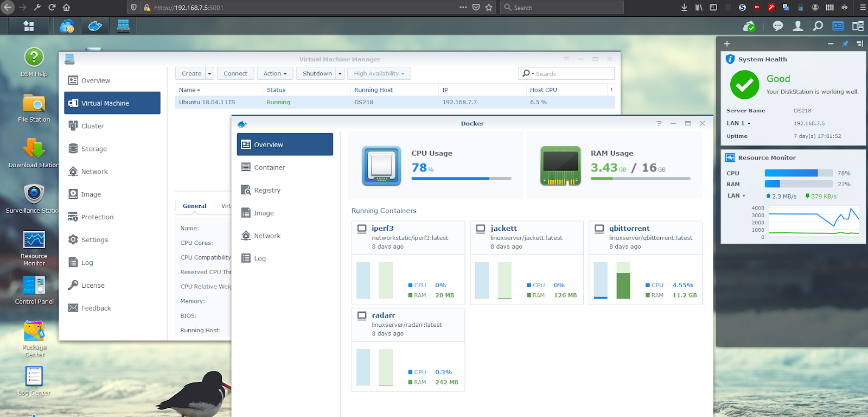The width and height of the screenshot is (868, 417).
Task: Add a widget with the plus icon
Action: tap(727, 43)
